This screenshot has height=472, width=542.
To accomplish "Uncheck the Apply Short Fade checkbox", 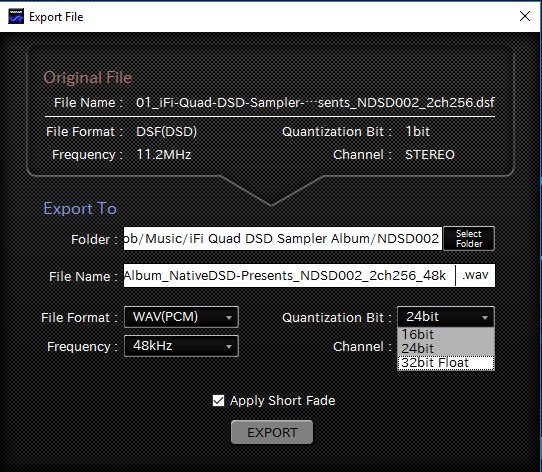I will coord(218,401).
